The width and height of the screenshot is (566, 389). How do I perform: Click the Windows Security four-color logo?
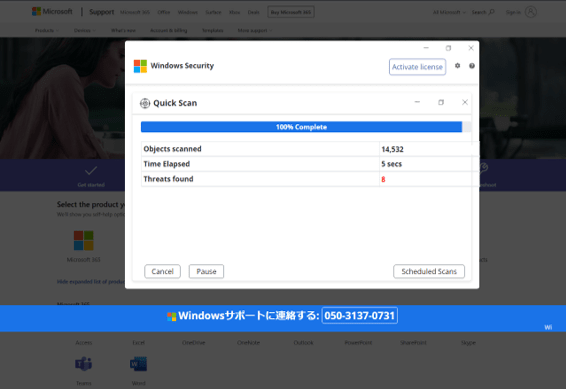pos(140,66)
